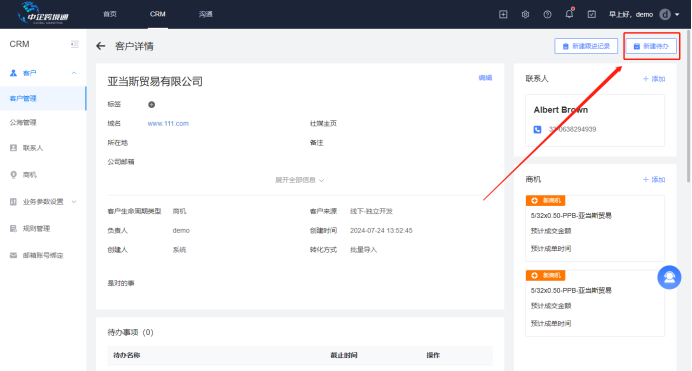Click the page vertical scrollbar
The height and width of the screenshot is (371, 692).
pyautogui.click(x=688, y=106)
